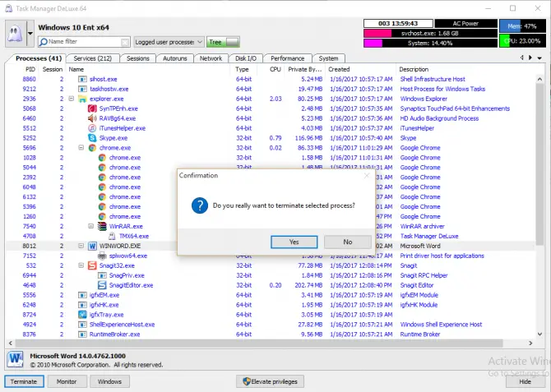The width and height of the screenshot is (551, 392).
Task: Switch to the Services (212) tab
Action: pos(92,58)
